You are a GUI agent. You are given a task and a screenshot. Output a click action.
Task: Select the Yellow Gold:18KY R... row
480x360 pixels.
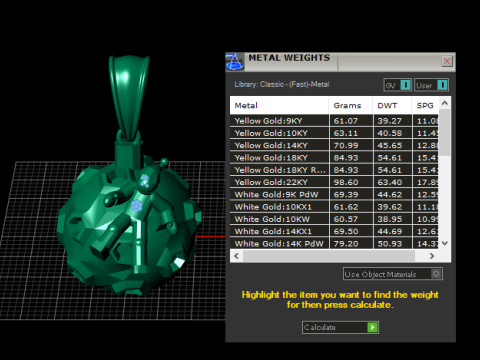[x=334, y=170]
